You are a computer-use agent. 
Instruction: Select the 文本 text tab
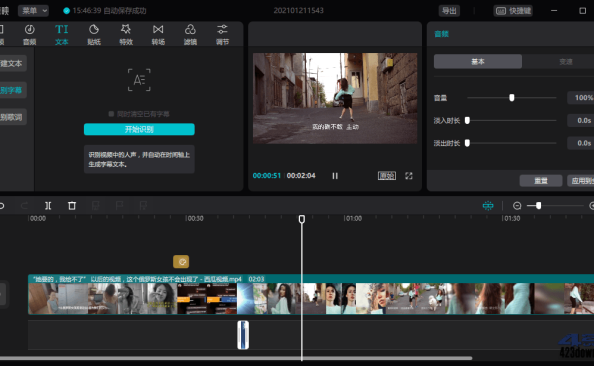[62, 34]
